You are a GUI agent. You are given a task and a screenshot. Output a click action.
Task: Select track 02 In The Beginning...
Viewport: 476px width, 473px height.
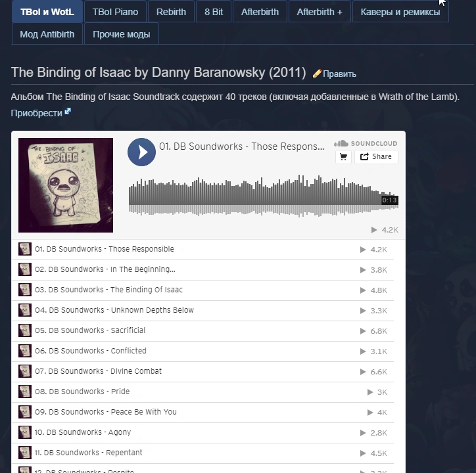(x=202, y=270)
